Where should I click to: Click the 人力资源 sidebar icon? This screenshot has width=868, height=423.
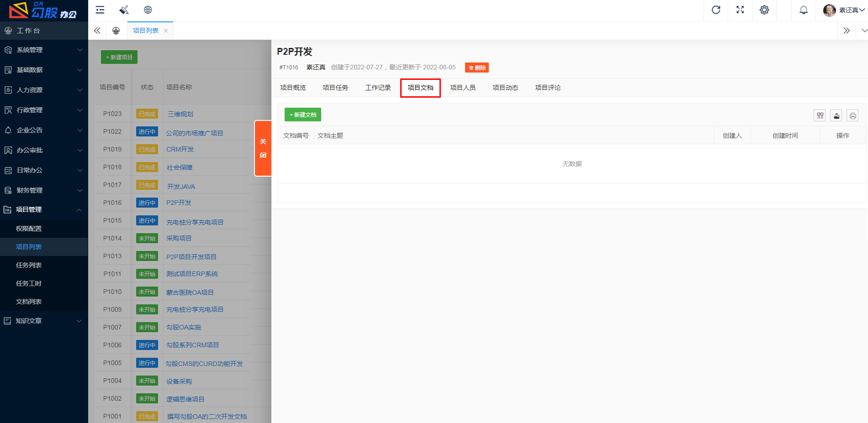click(8, 90)
